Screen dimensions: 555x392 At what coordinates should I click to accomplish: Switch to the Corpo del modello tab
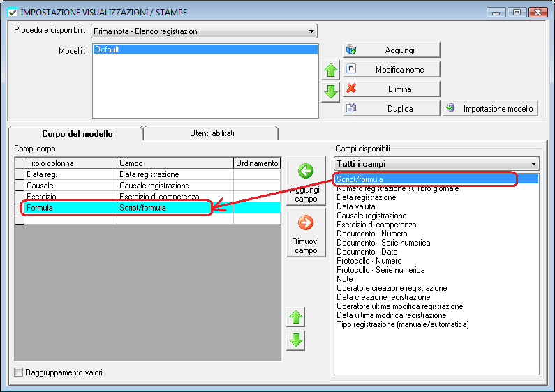(x=77, y=133)
